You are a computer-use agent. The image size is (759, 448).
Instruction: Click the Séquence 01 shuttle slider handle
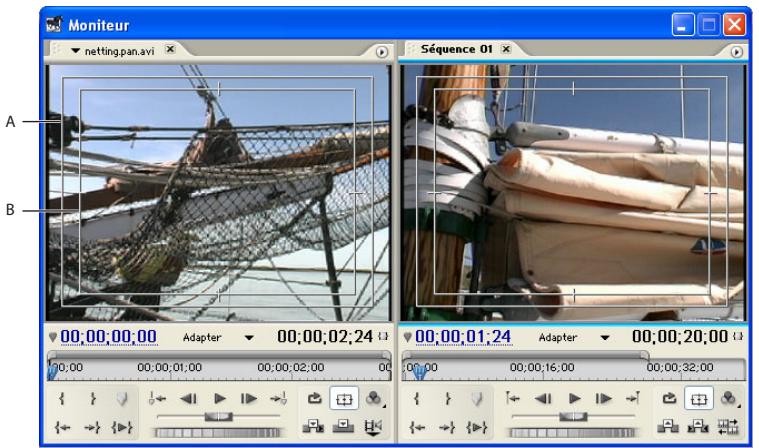coord(573,416)
